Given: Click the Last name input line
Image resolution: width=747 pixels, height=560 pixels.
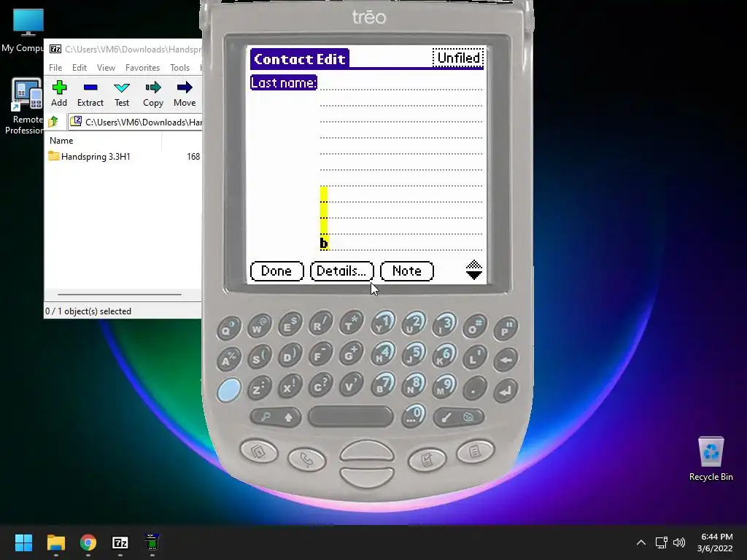Looking at the screenshot, I should [x=401, y=83].
